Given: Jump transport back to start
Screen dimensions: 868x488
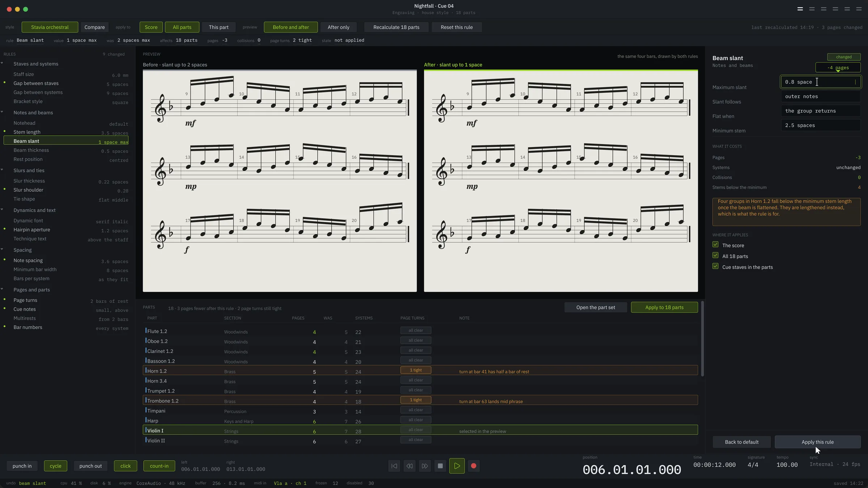Looking at the screenshot, I should coord(394,466).
